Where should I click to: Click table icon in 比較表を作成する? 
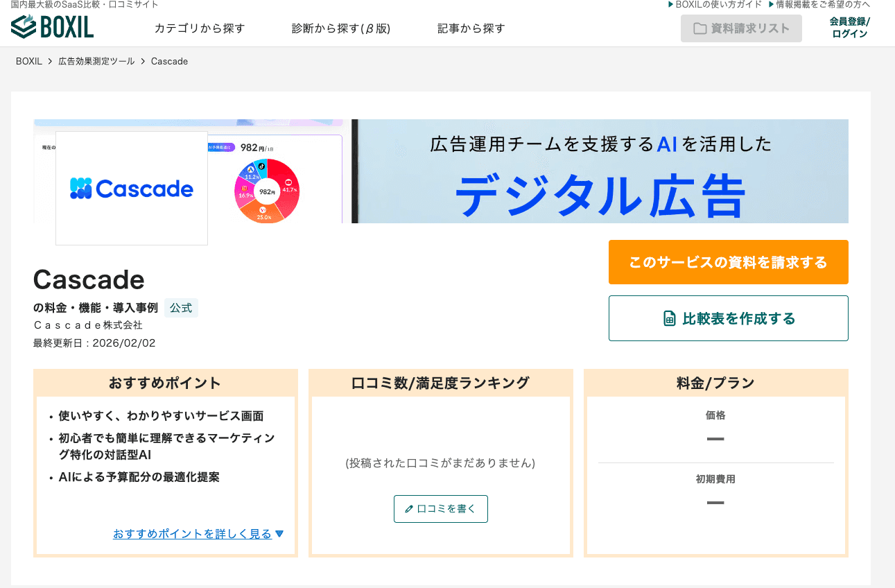coord(670,318)
